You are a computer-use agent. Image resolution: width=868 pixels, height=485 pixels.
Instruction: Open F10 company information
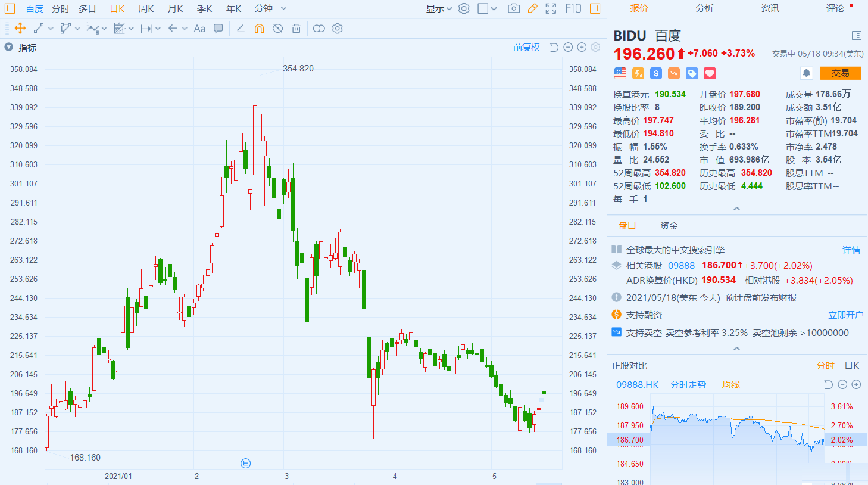click(573, 8)
